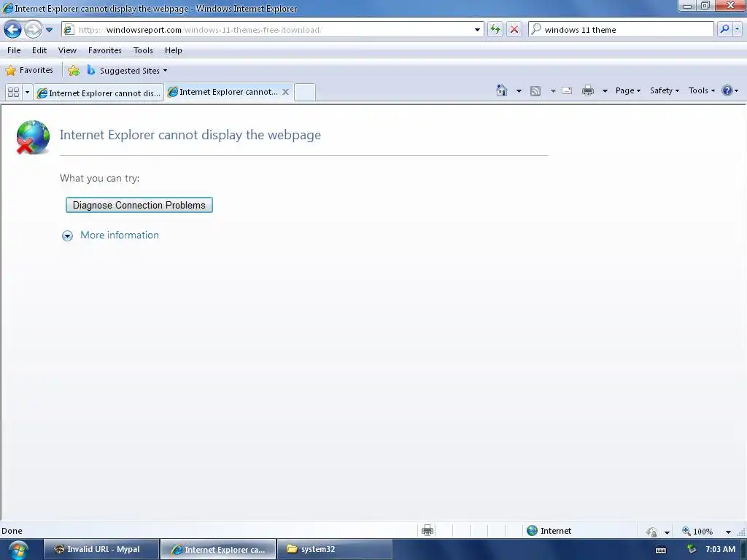Expand the print options dropdown arrow
The image size is (747, 560).
tap(605, 91)
